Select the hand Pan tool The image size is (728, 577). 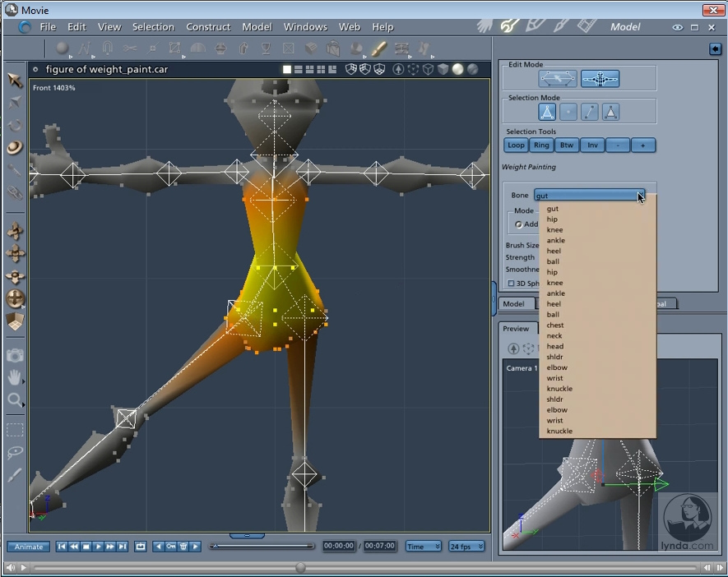[x=15, y=377]
